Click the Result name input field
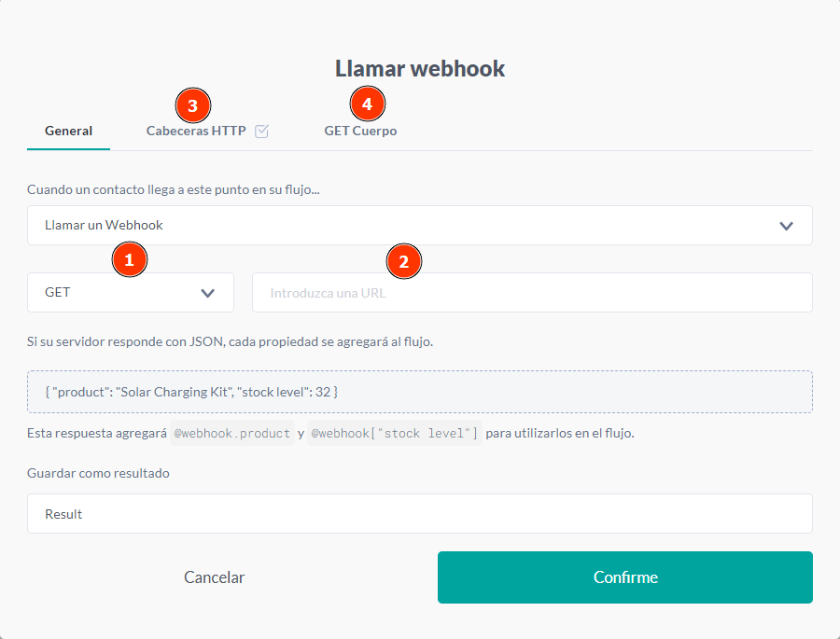 click(x=419, y=514)
